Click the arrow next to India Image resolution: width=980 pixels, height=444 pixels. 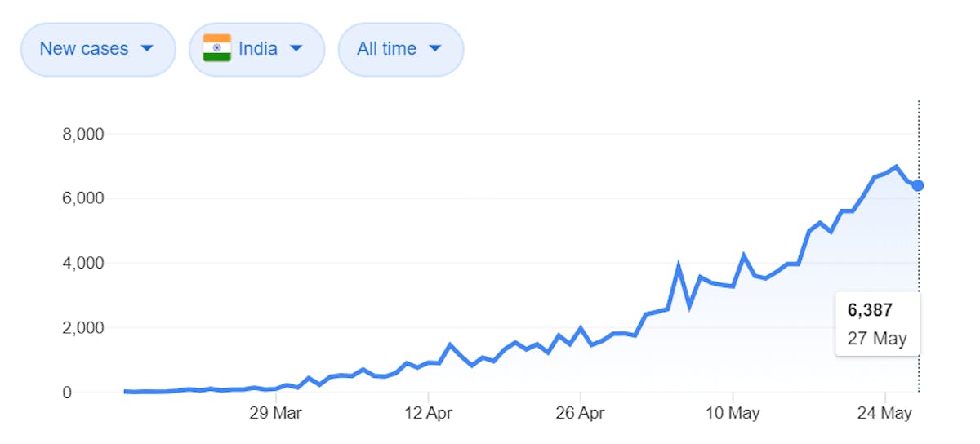tap(296, 49)
